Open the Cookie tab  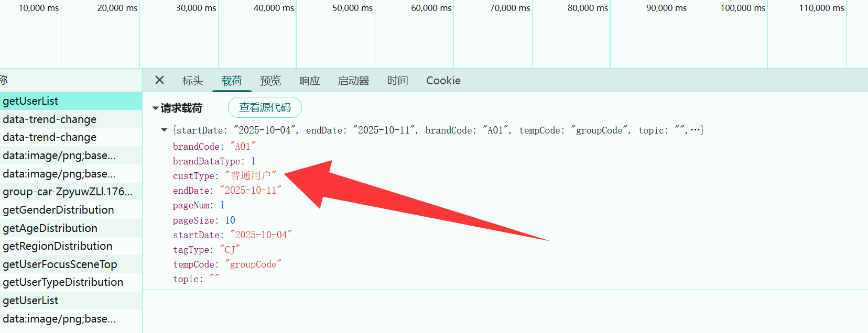tap(443, 81)
